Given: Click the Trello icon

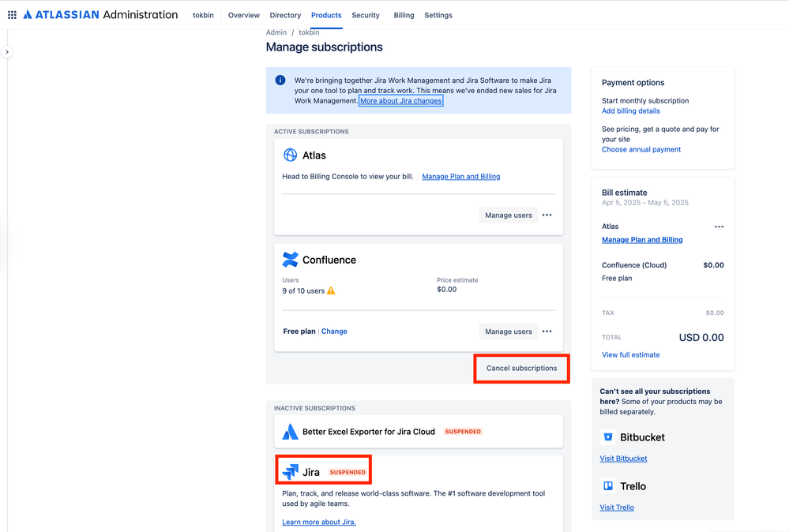Looking at the screenshot, I should [x=608, y=485].
